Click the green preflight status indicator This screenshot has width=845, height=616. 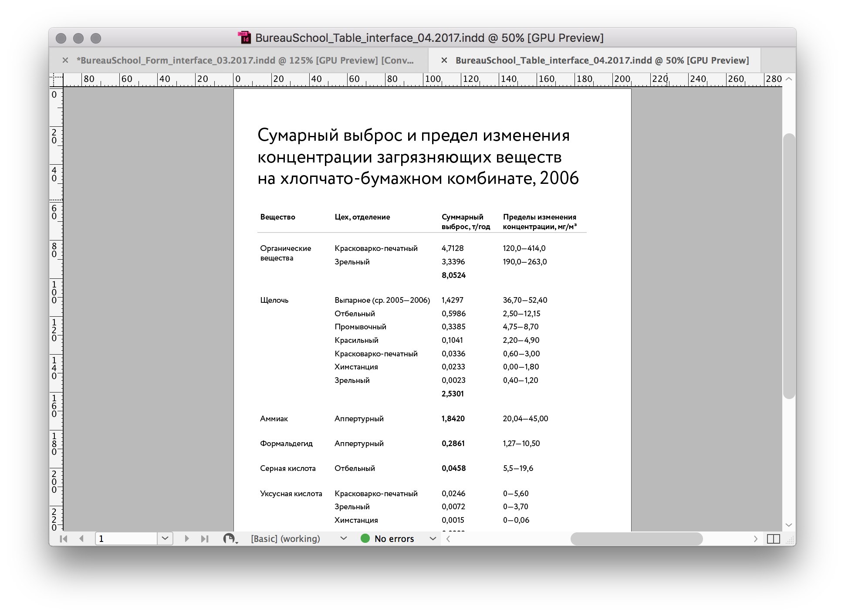(x=365, y=538)
